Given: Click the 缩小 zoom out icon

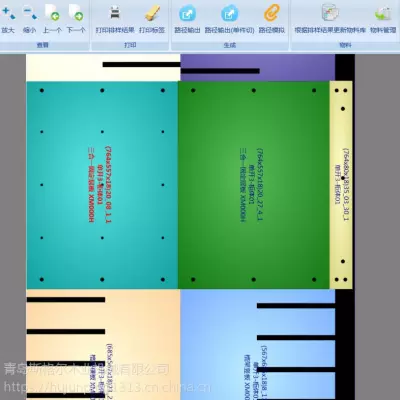Looking at the screenshot, I should 30,13.
